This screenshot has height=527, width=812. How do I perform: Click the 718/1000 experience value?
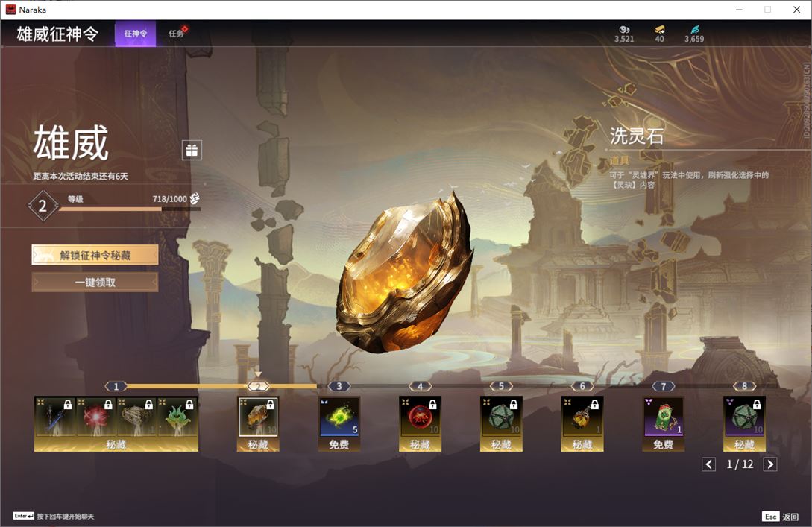coord(169,199)
